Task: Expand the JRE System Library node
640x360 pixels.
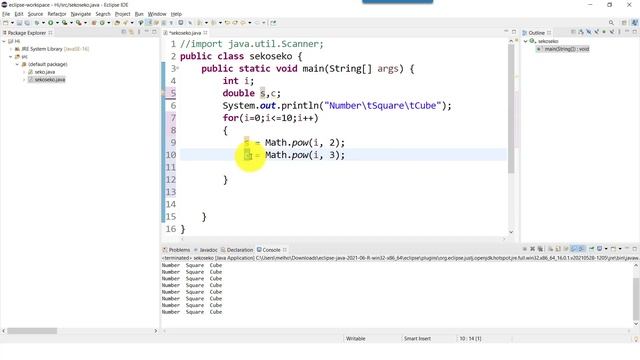Action: pos(11,49)
